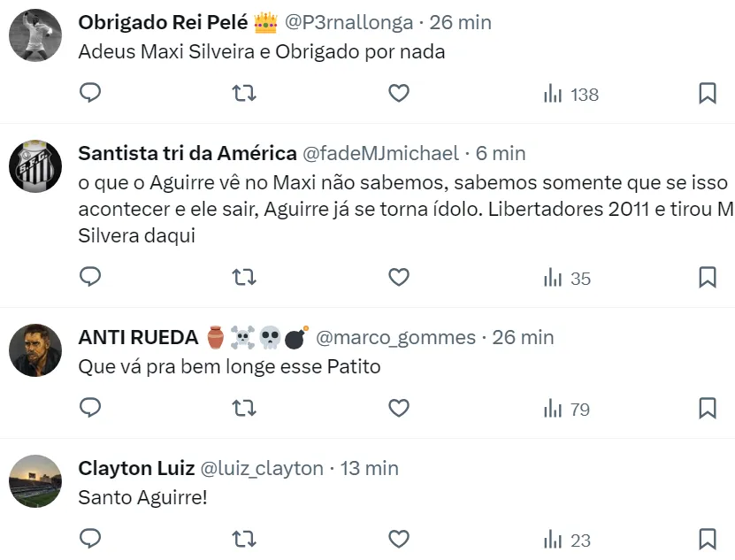Bookmark the 'Santo Aguirre!' tweet

click(x=708, y=540)
